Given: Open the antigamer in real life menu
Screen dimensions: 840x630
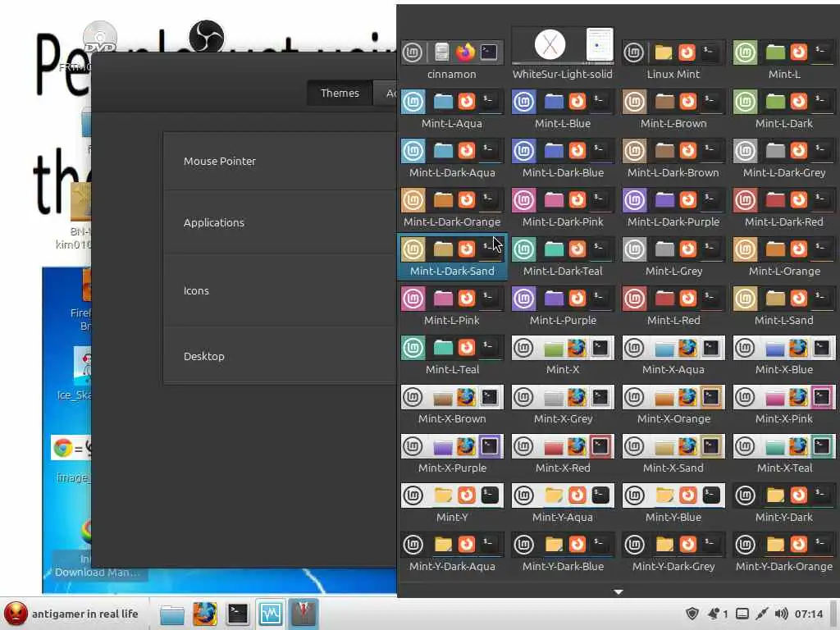Looking at the screenshot, I should click(72, 614).
